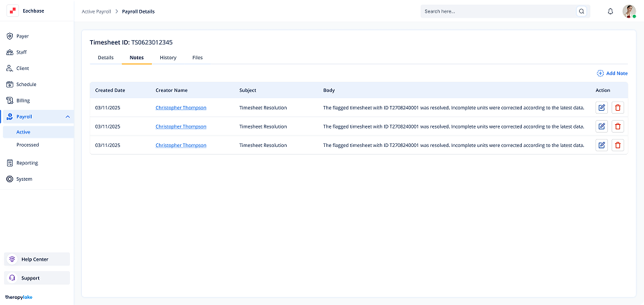Click the Eachbase logo icon
The height and width of the screenshot is (305, 644).
13,11
